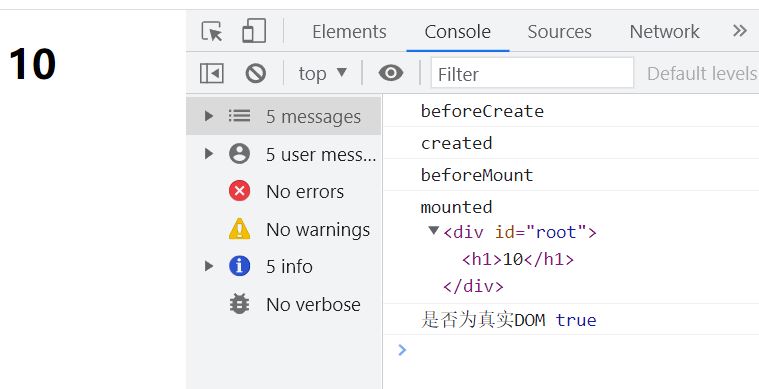Screen dimensions: 759x389
Task: Collapse the div id root node
Action: (x=434, y=230)
